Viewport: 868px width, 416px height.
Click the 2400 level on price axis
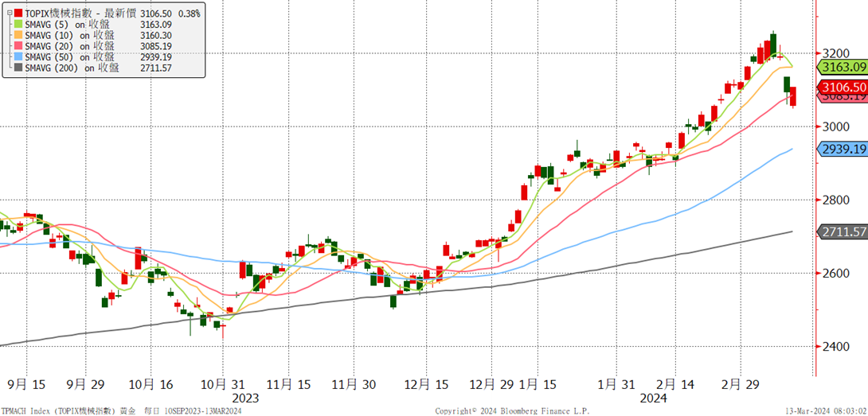point(836,347)
